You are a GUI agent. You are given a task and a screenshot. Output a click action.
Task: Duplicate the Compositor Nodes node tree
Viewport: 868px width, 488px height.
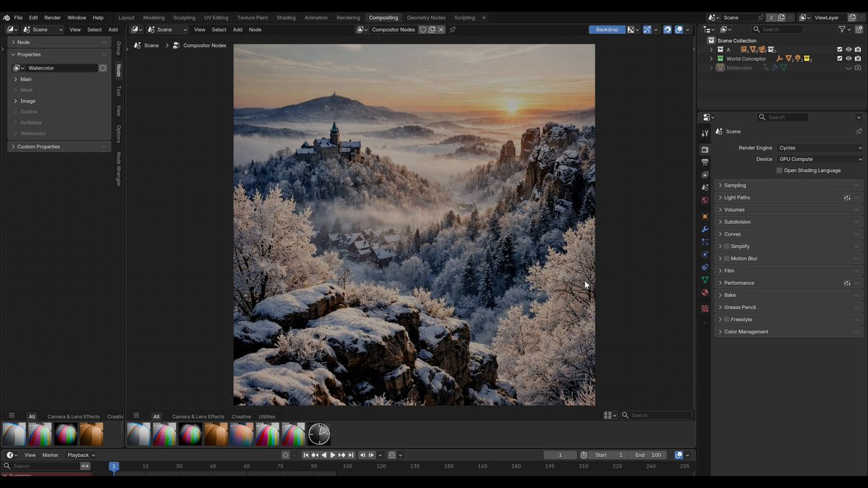(x=432, y=30)
